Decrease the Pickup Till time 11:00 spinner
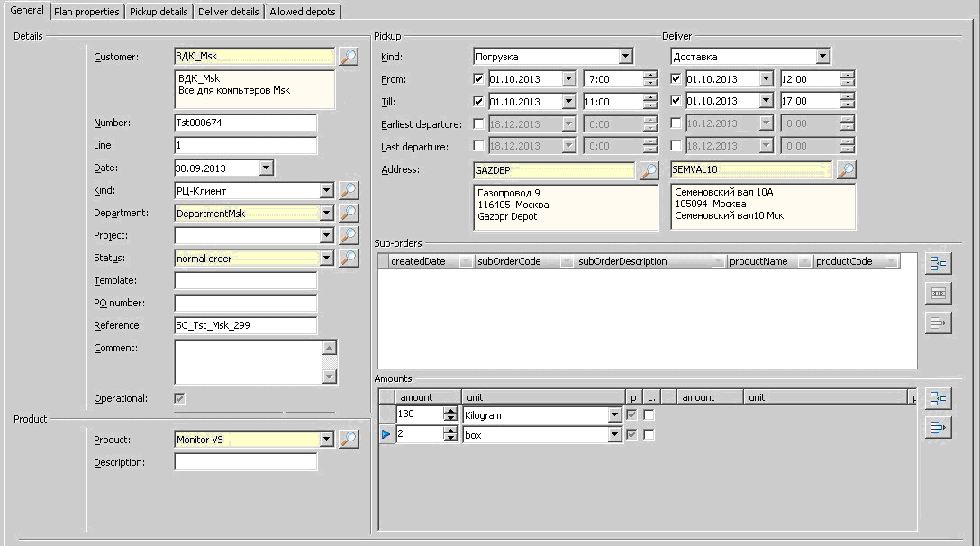980x546 pixels. [650, 105]
